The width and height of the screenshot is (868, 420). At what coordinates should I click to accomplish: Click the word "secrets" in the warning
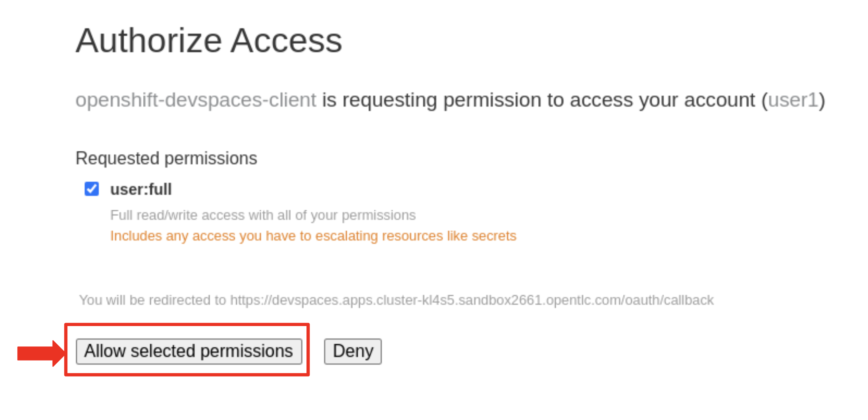coord(494,236)
